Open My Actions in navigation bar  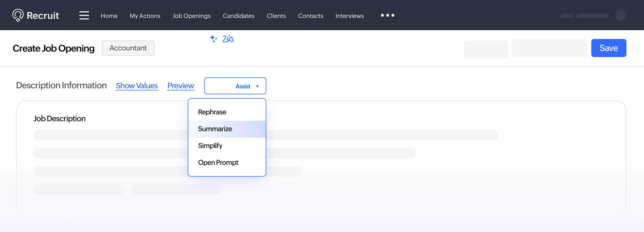click(x=145, y=16)
